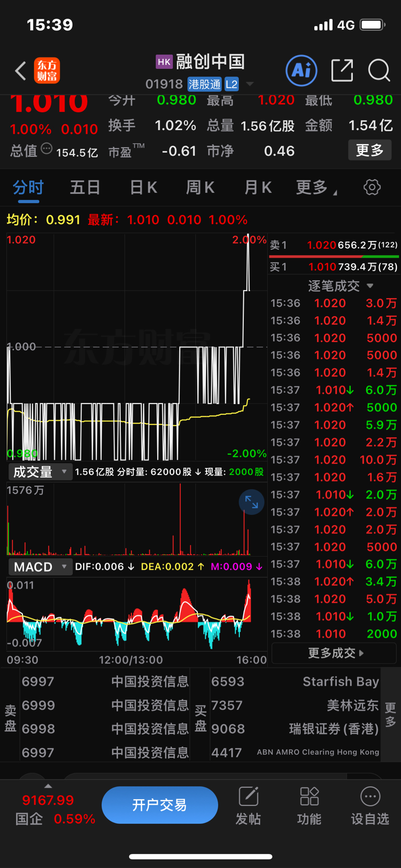Tap broker 瑞银证券(香港) row
Viewport: 401px width, 868px height.
pyautogui.click(x=295, y=729)
